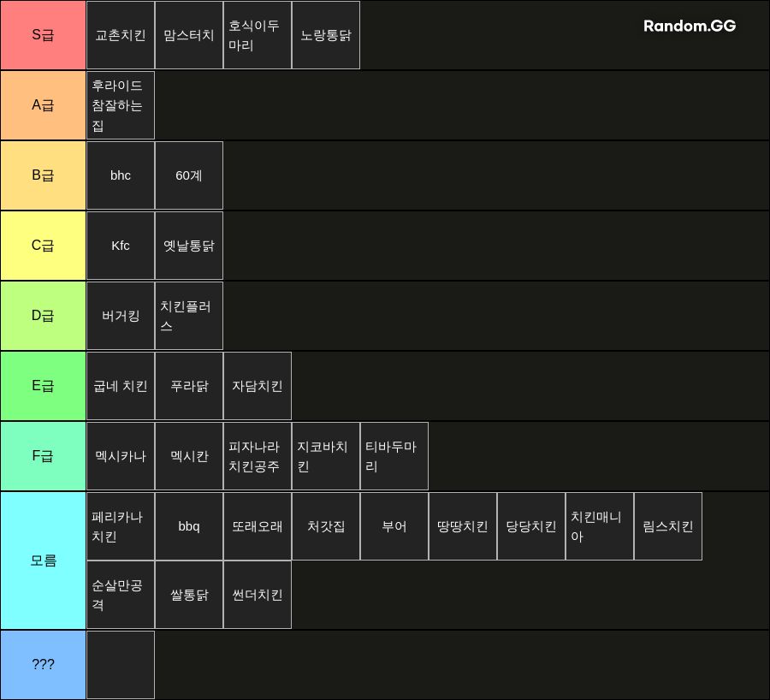Click the 버거킹 tile
This screenshot has height=700, width=770.
(x=121, y=316)
